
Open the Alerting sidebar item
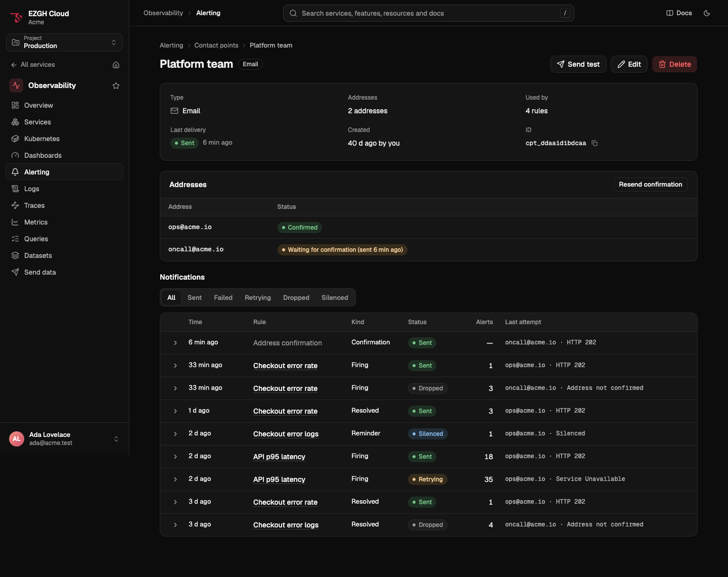(x=64, y=172)
